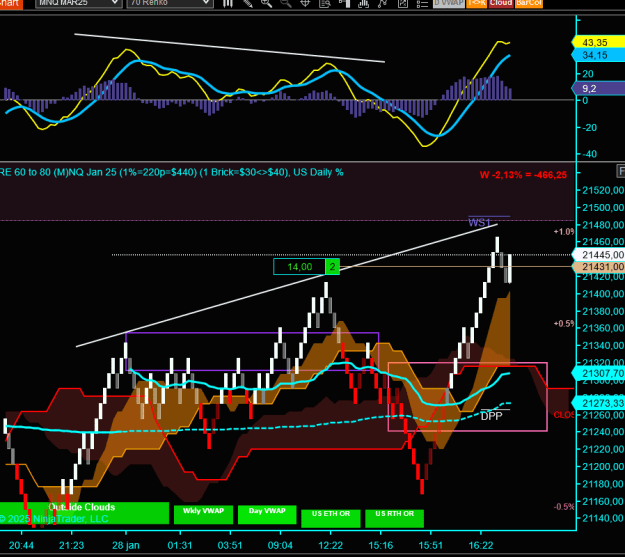625x557 pixels.
Task: Click the 12:22 time axis label
Action: (330, 545)
